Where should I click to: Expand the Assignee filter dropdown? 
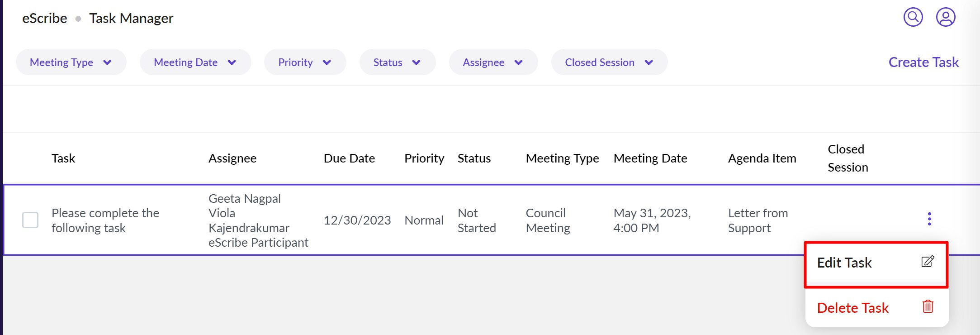click(493, 62)
